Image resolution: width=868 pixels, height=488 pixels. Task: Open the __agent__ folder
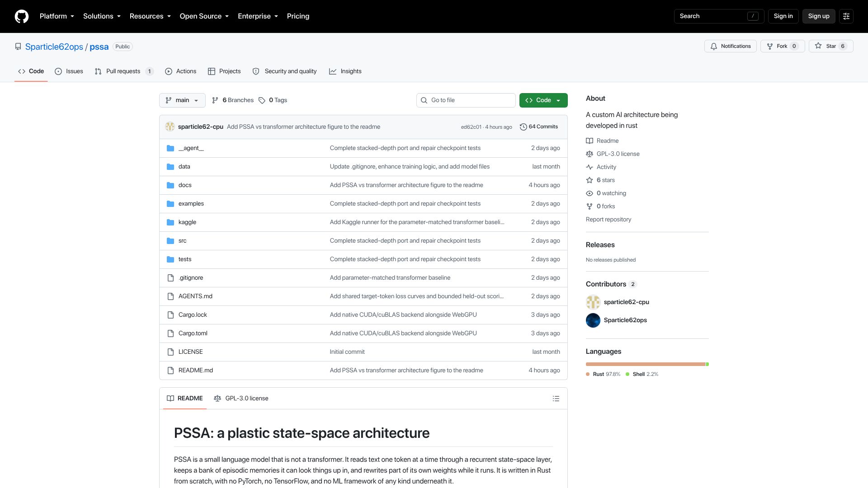pos(191,148)
